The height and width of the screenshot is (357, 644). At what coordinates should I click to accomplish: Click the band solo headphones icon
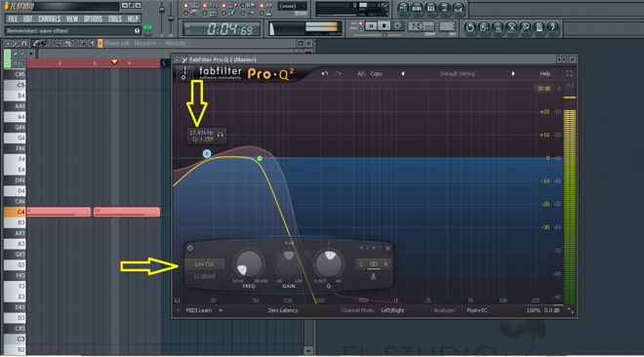click(x=221, y=135)
